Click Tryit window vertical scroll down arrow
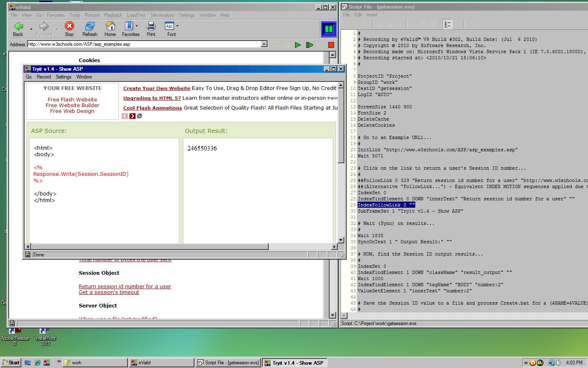This screenshot has height=368, width=588. click(341, 240)
